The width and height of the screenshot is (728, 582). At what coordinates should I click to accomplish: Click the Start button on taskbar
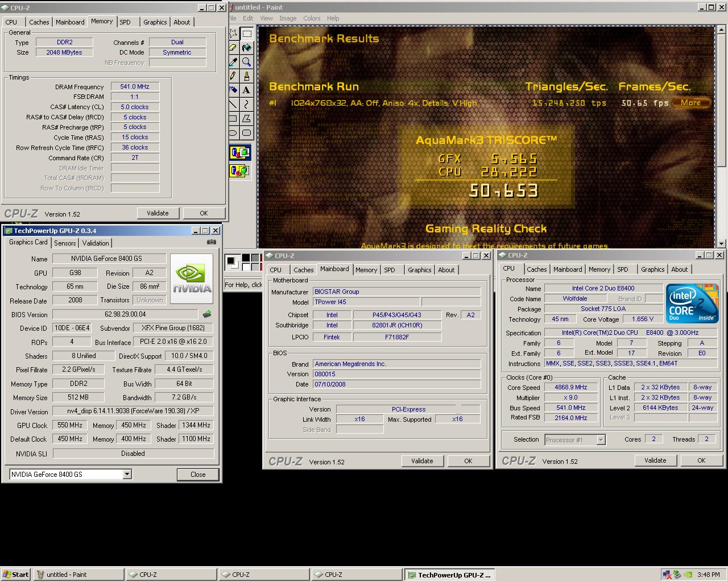click(16, 575)
